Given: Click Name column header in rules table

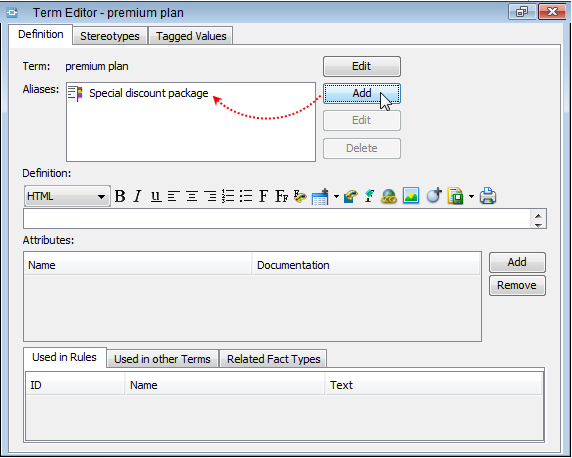Looking at the screenshot, I should click(225, 385).
